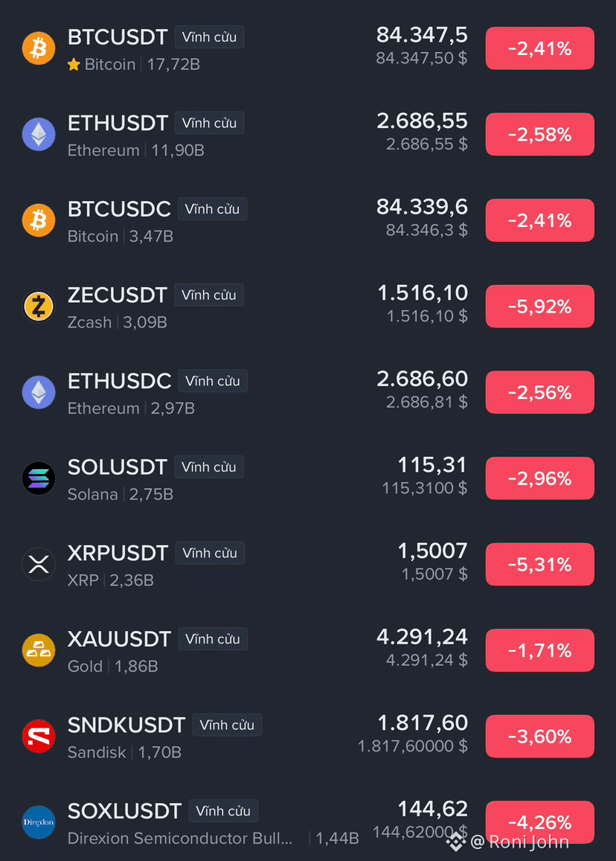This screenshot has width=616, height=861.
Task: Open the SOXLUSDT pair name
Action: point(125,811)
